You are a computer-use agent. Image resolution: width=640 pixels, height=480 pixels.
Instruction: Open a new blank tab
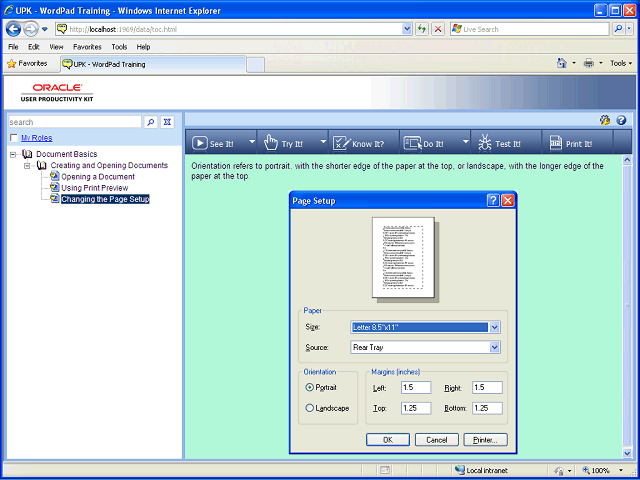[256, 65]
